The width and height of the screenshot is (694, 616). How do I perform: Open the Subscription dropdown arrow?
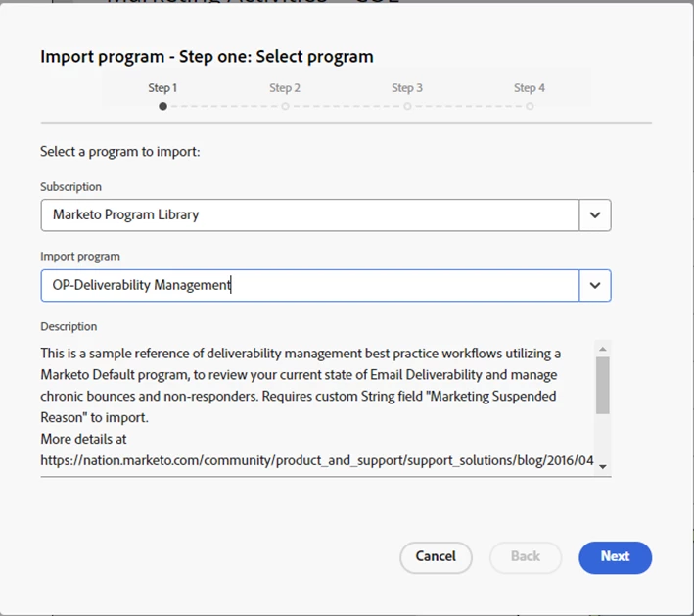595,215
